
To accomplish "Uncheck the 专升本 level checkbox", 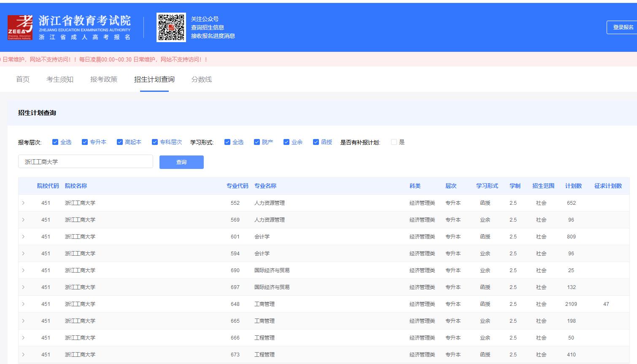I will (x=85, y=142).
